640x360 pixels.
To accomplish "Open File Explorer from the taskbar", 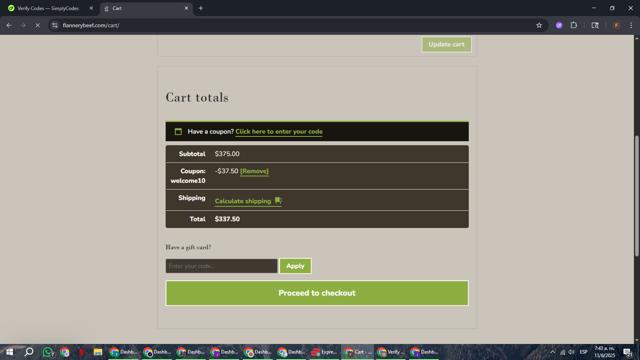I will click(98, 352).
